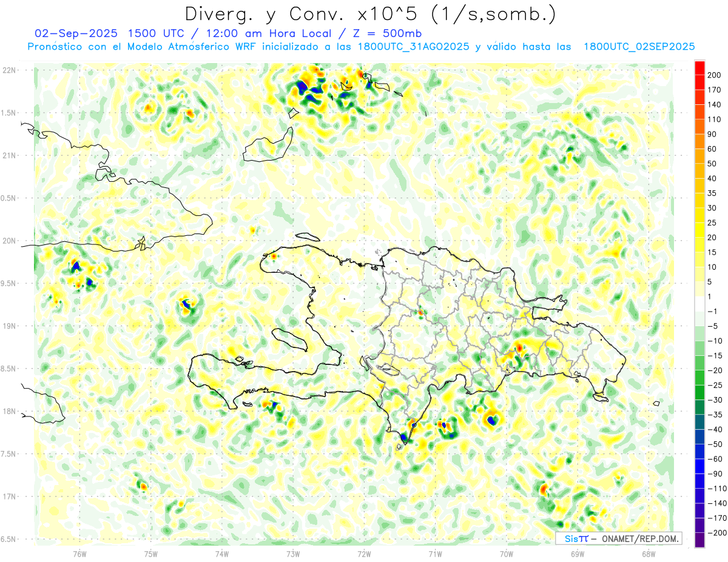728x562 pixels.
Task: Click the '-40' value on the colorbar
Action: pyautogui.click(x=714, y=429)
